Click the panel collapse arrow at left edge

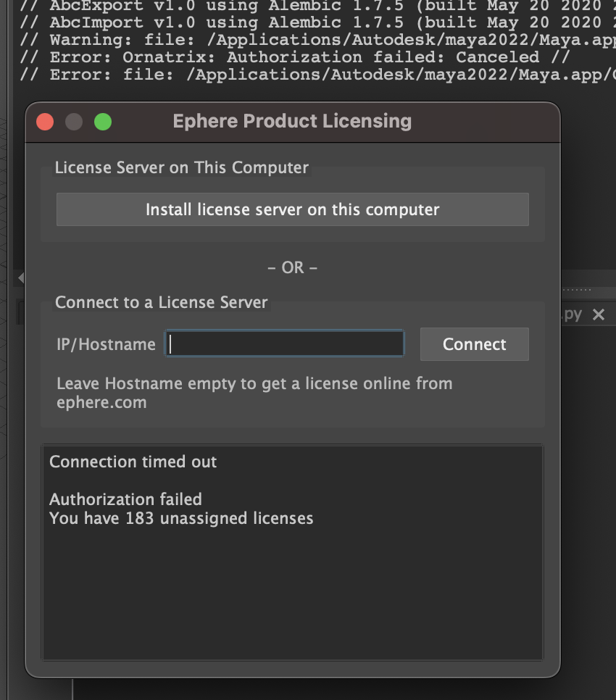pos(20,278)
